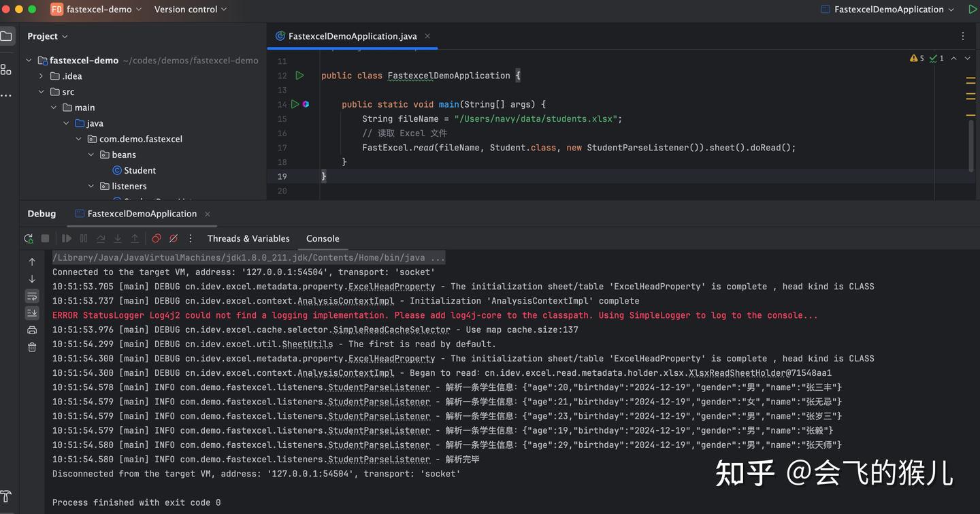Click the up arrow in console sidebar

[32, 261]
